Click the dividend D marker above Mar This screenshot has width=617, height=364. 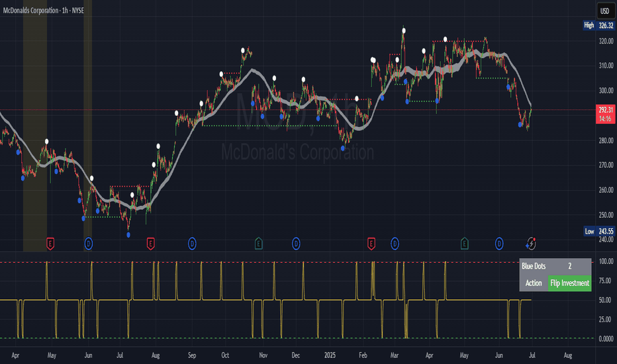click(x=395, y=244)
